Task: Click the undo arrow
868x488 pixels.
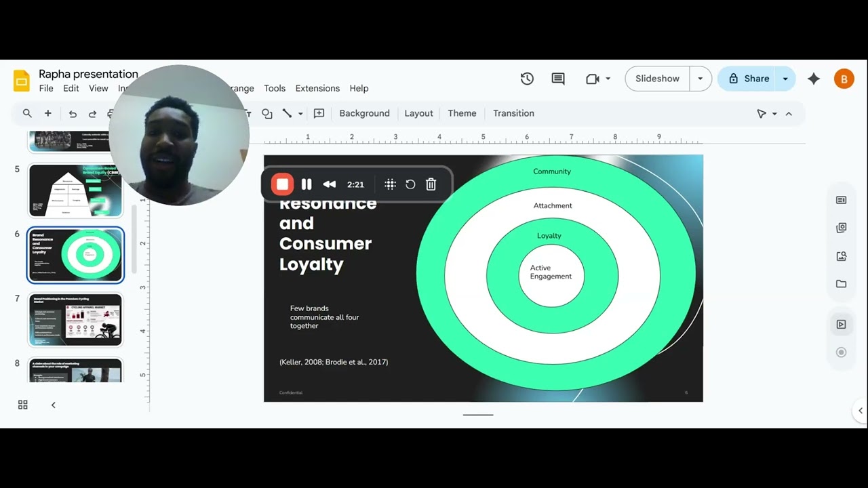Action: (73, 114)
